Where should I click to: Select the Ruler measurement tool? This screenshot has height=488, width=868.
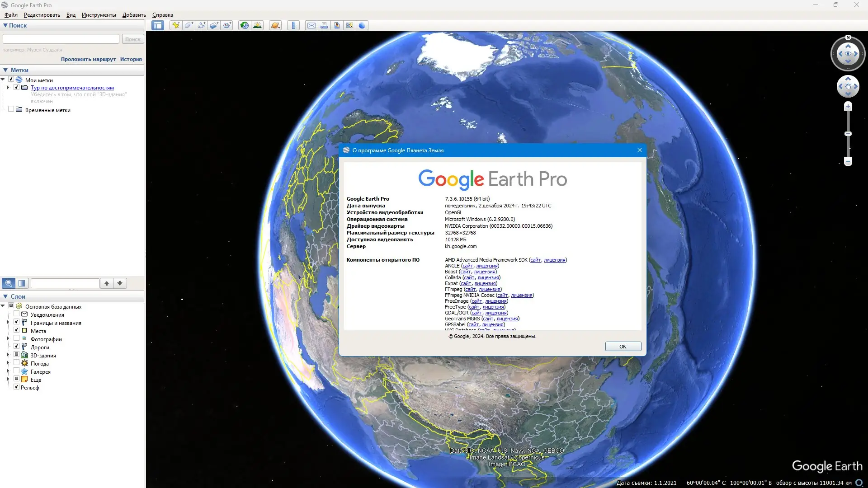coord(293,25)
